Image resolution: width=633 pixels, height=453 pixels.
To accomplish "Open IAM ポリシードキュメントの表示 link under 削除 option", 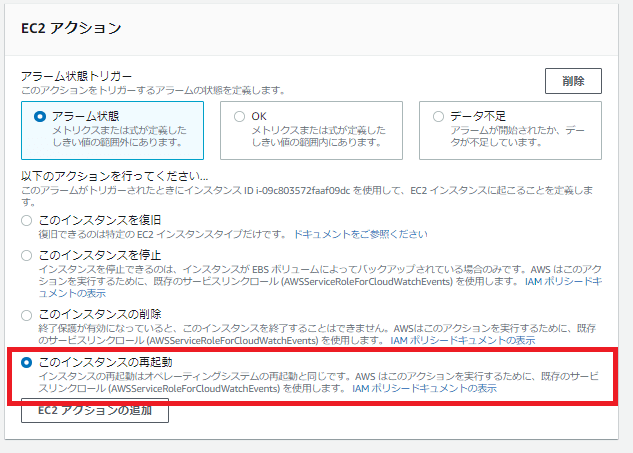I will (x=463, y=341).
